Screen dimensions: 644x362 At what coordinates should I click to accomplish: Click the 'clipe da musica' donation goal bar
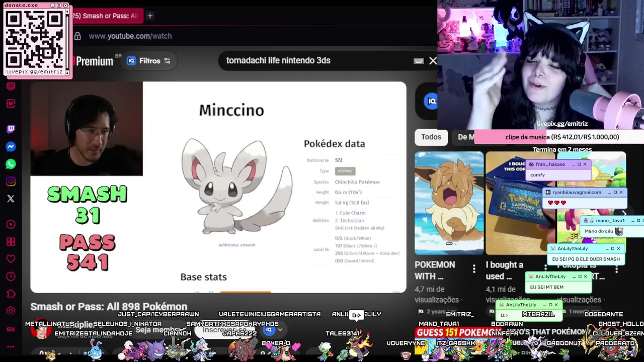pyautogui.click(x=559, y=137)
